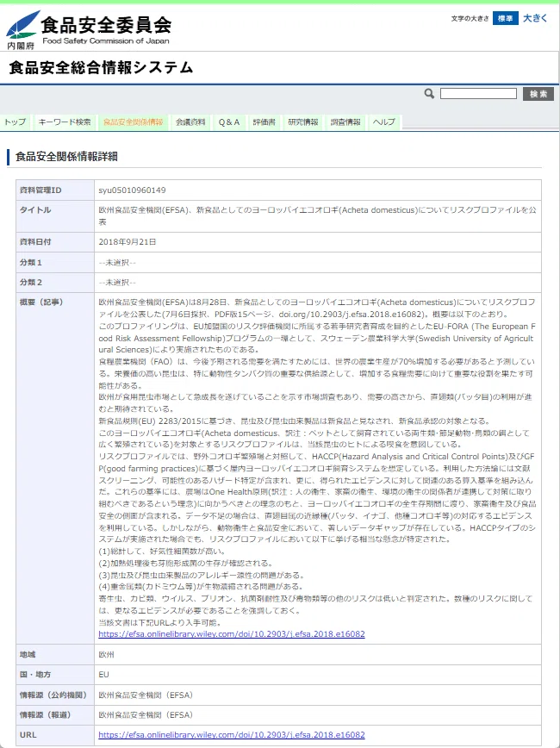
Task: Click the 未選択 value in the 分類1 row
Action: [x=117, y=262]
